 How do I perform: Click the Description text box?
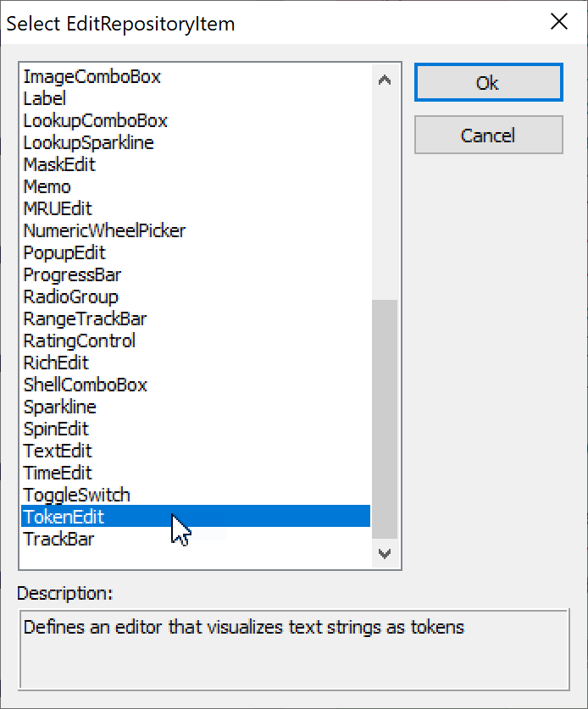click(294, 649)
